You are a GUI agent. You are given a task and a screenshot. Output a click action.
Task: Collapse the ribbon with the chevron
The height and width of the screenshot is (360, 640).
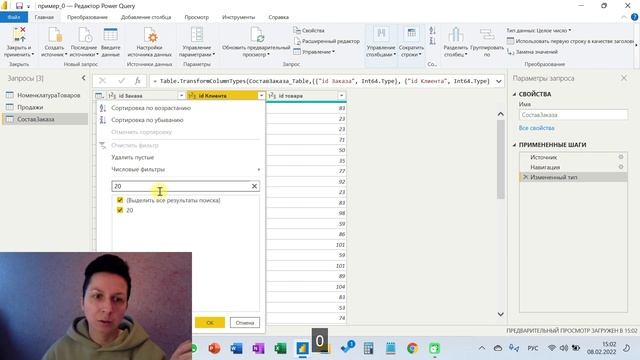[x=624, y=17]
